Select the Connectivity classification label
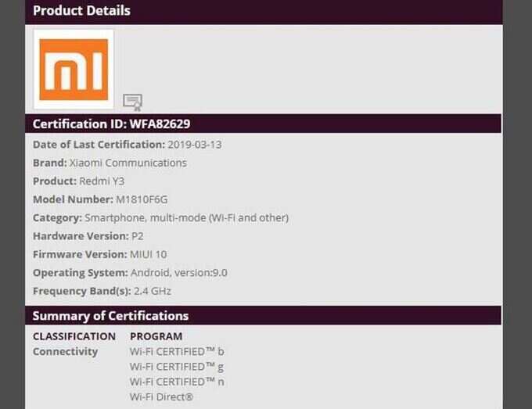 click(65, 352)
